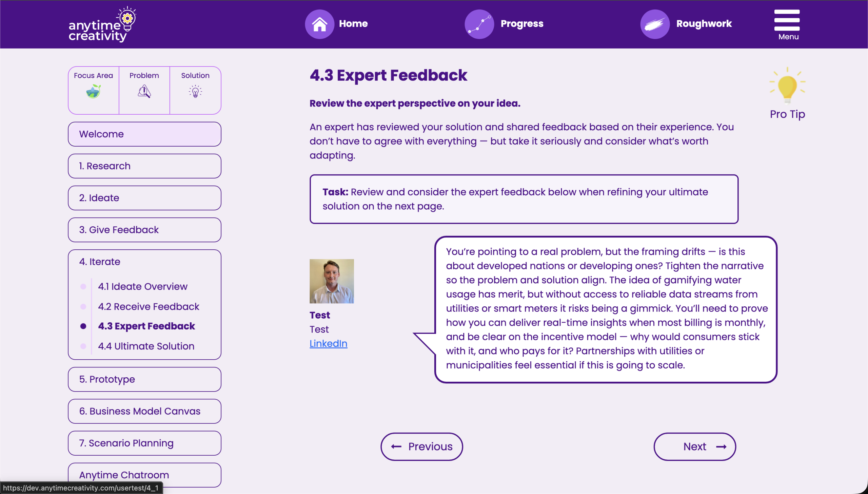This screenshot has width=868, height=494.
Task: Toggle the progress dot for 4.2 Receive Feedback
Action: tap(83, 306)
